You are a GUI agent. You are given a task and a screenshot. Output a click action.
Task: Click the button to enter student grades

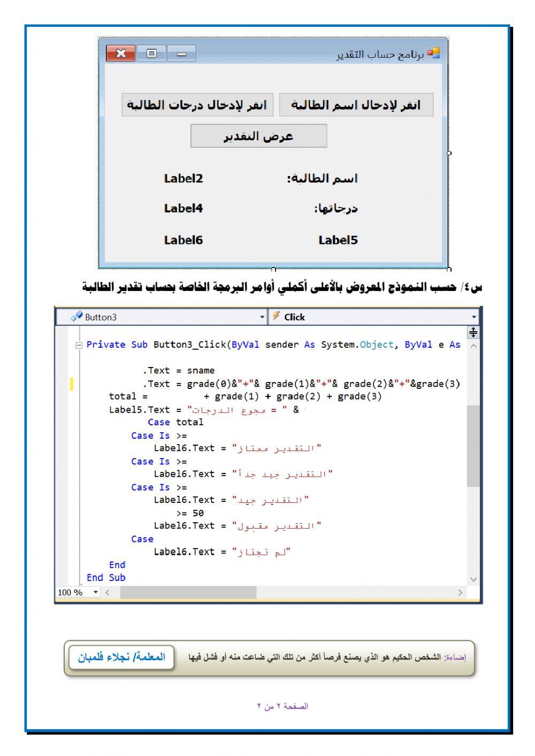click(x=197, y=105)
